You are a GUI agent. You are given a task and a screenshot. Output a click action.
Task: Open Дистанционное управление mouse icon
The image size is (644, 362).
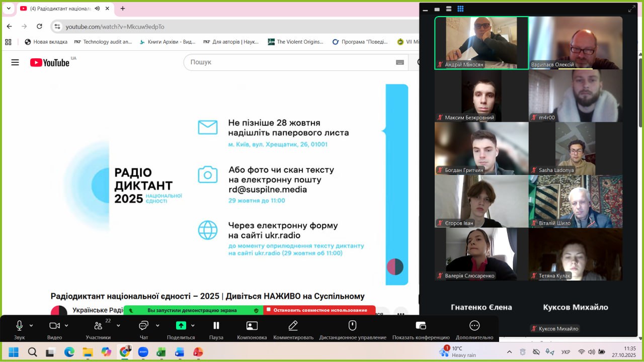coord(353,326)
